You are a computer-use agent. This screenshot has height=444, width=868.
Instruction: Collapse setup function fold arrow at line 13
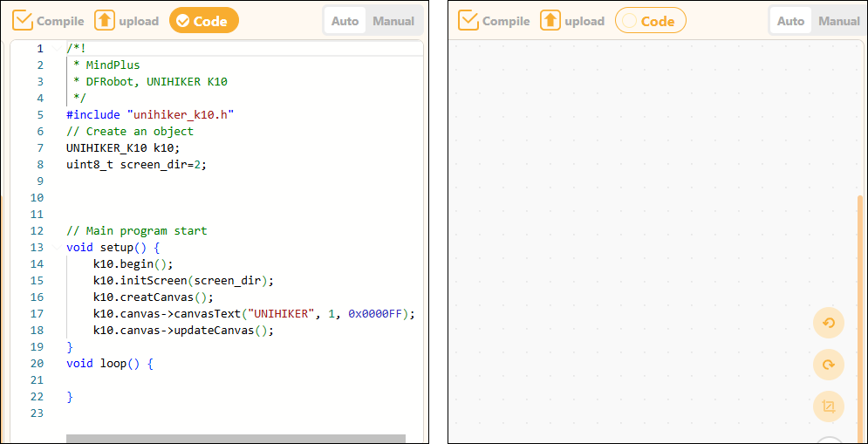(x=56, y=248)
